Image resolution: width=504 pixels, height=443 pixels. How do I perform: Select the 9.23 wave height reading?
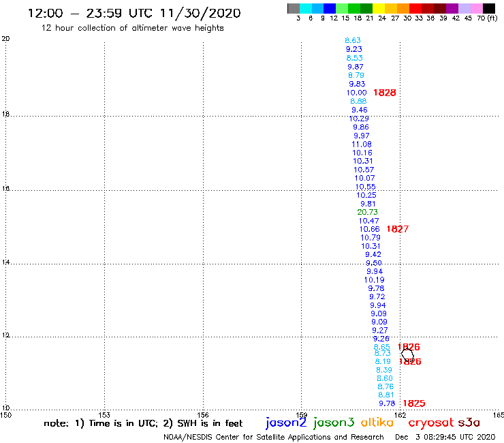click(354, 49)
